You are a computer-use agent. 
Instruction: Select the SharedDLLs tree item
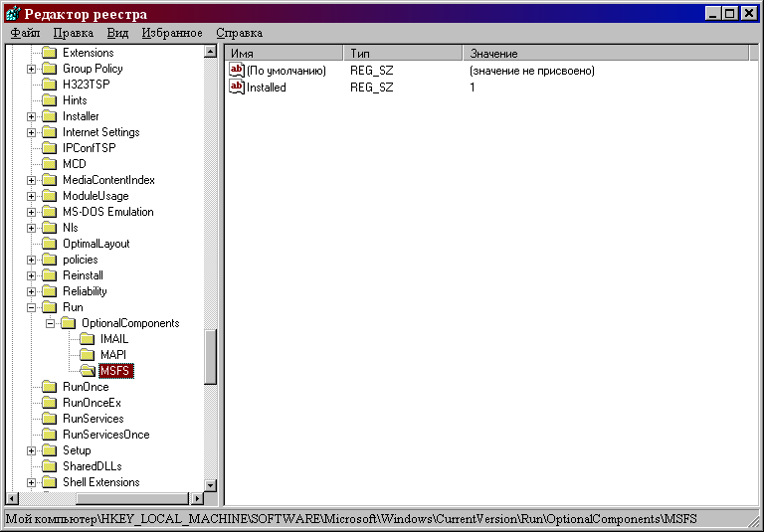point(92,466)
